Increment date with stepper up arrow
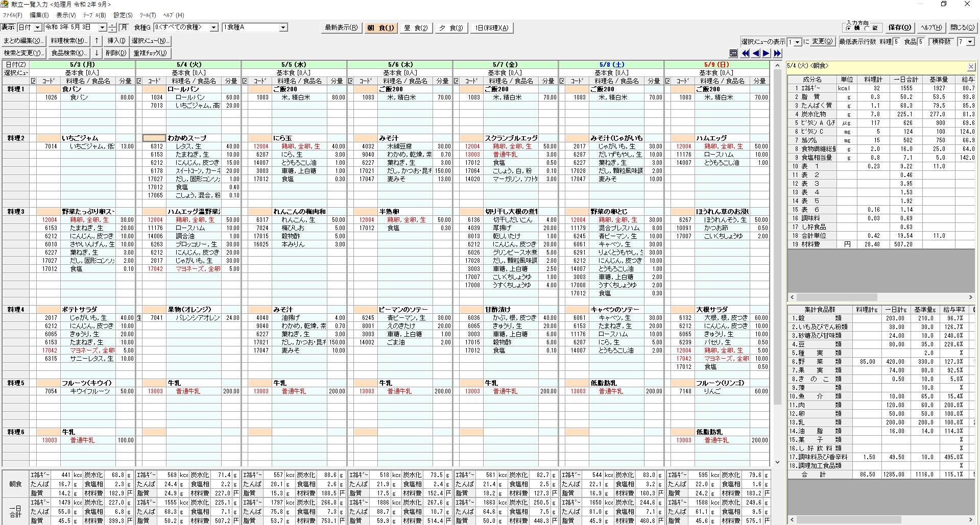This screenshot has width=980, height=525. (x=112, y=25)
